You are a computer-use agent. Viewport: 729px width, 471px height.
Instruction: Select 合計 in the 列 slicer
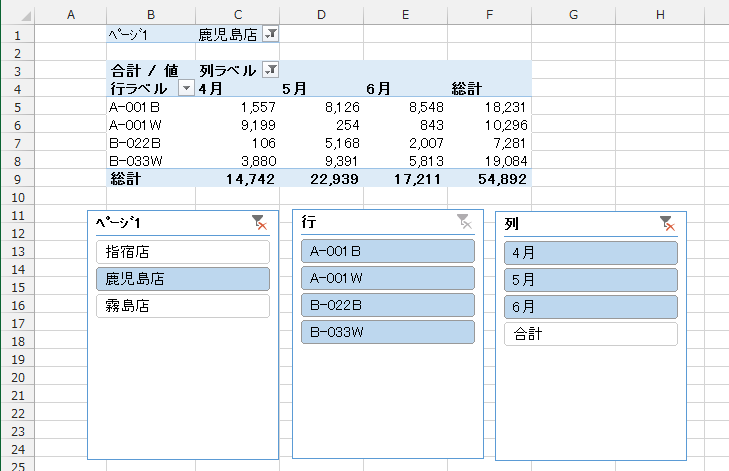tap(591, 333)
